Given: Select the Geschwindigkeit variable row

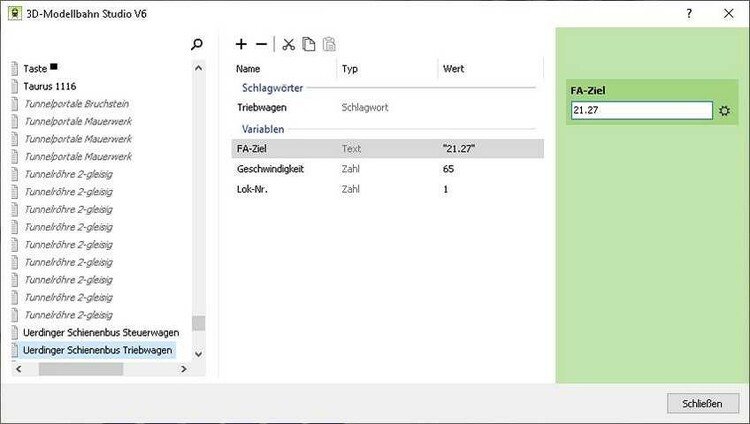Looking at the screenshot, I should point(387,168).
